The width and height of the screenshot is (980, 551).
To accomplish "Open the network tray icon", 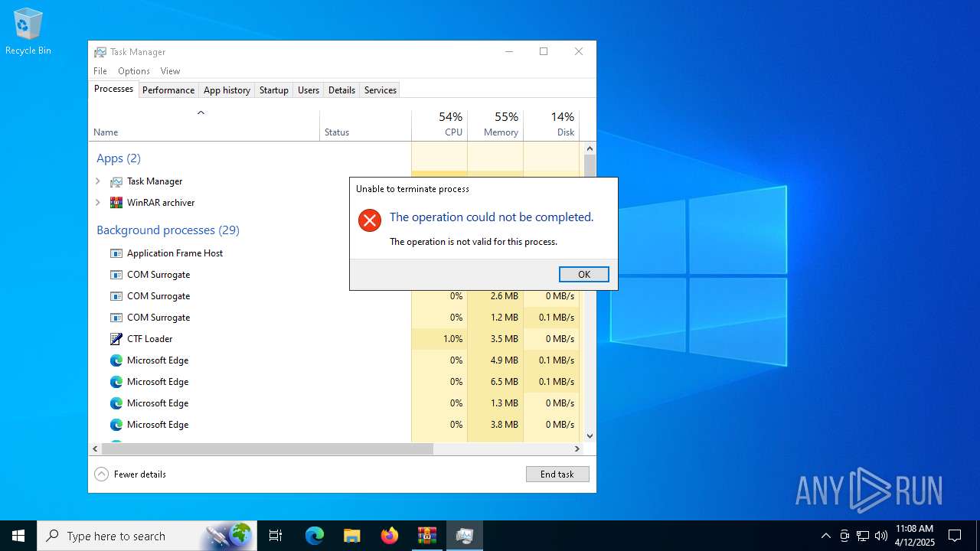I will 863,536.
